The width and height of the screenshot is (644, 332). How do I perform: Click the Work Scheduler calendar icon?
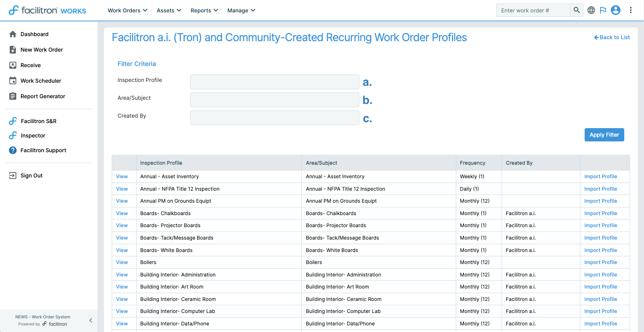click(x=13, y=81)
